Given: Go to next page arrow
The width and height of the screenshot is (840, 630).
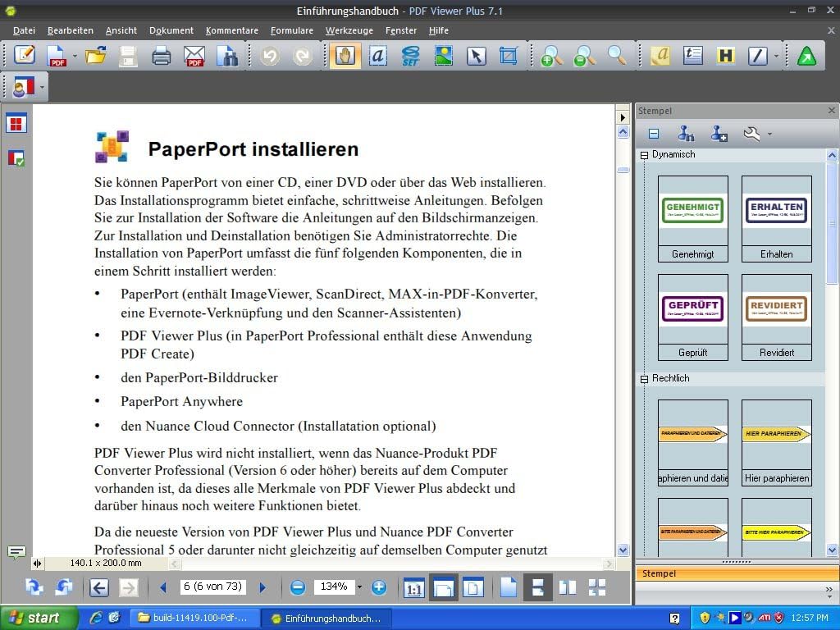Looking at the screenshot, I should click(262, 587).
